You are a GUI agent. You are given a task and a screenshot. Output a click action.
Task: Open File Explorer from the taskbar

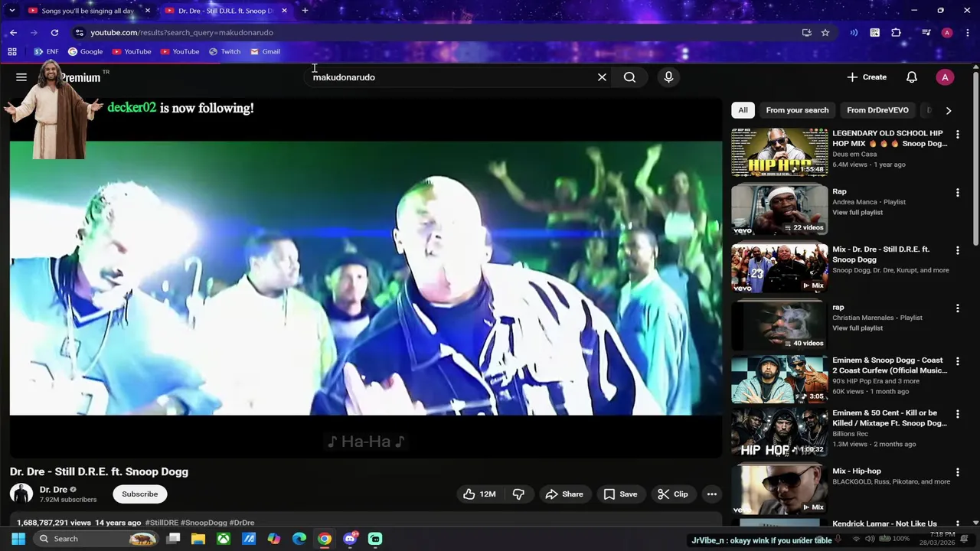point(198,539)
